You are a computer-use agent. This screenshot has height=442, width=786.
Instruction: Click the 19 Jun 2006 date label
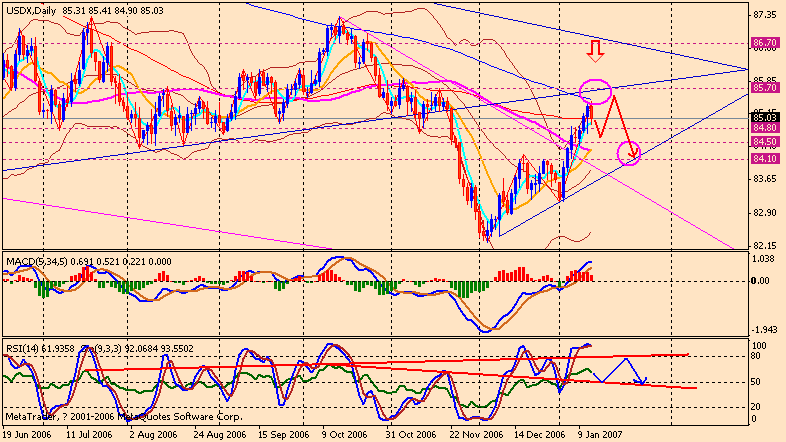(28, 435)
